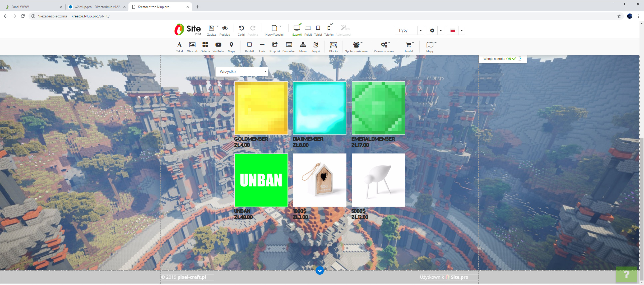This screenshot has height=285, width=644.
Task: Select the UNBAN product thumbnail
Action: click(261, 180)
